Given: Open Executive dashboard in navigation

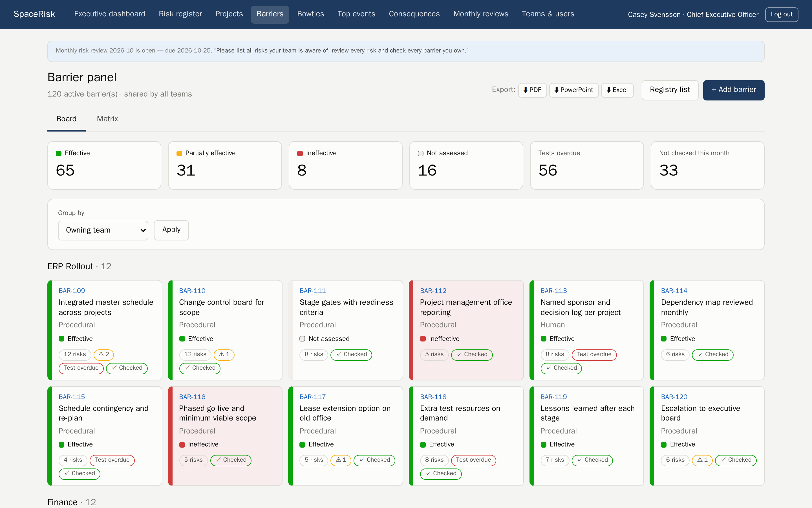Looking at the screenshot, I should click(x=110, y=14).
